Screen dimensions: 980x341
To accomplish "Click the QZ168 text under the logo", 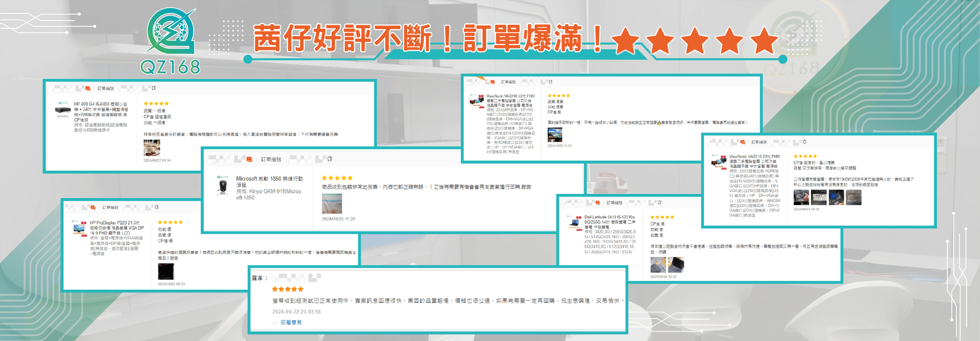I will coord(170,67).
